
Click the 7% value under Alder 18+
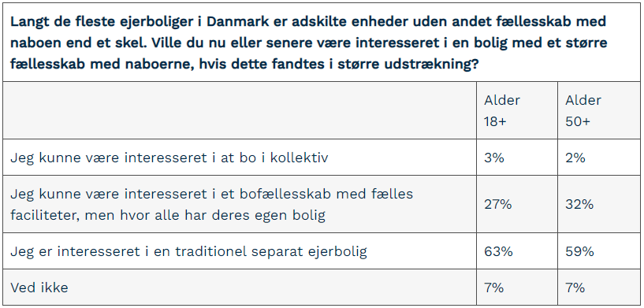[493, 288]
